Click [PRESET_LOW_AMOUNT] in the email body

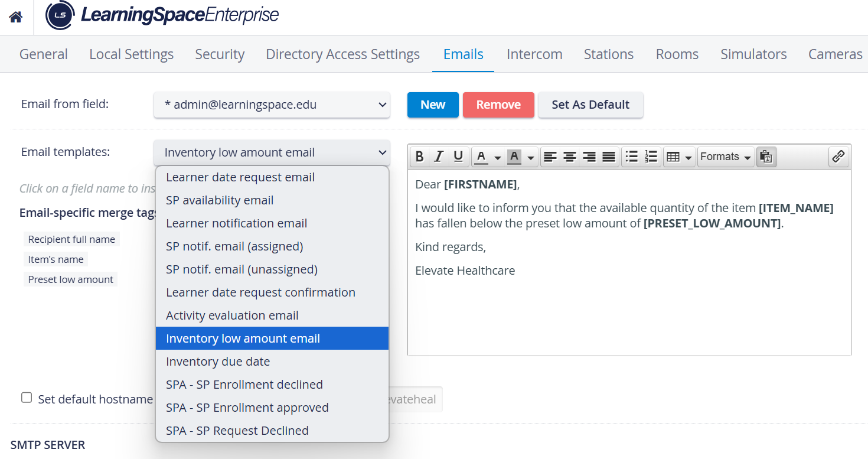pos(712,223)
